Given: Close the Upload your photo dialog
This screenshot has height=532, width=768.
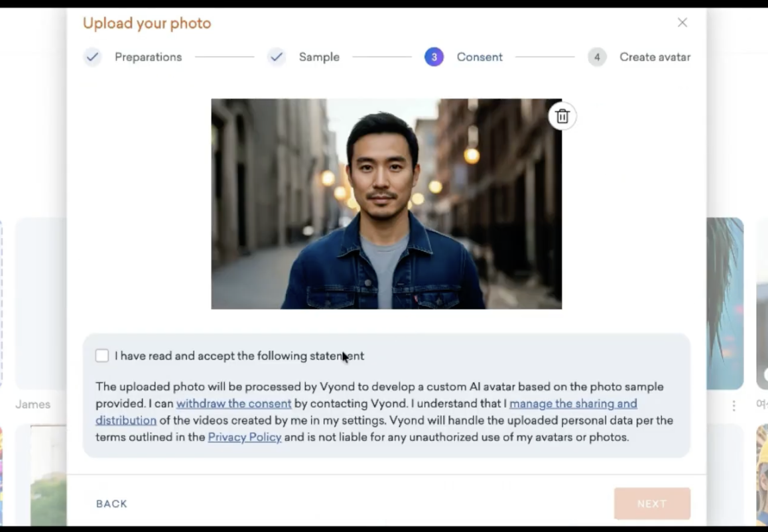Looking at the screenshot, I should 682,23.
